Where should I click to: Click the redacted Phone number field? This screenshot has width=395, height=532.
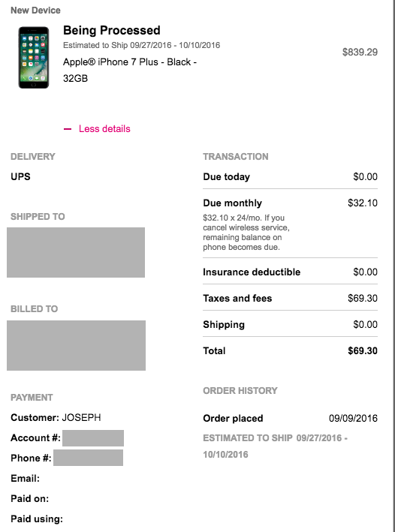click(89, 458)
